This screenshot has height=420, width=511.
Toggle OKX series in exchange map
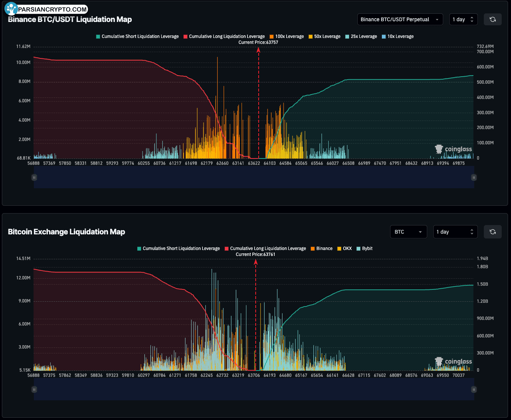coord(344,249)
